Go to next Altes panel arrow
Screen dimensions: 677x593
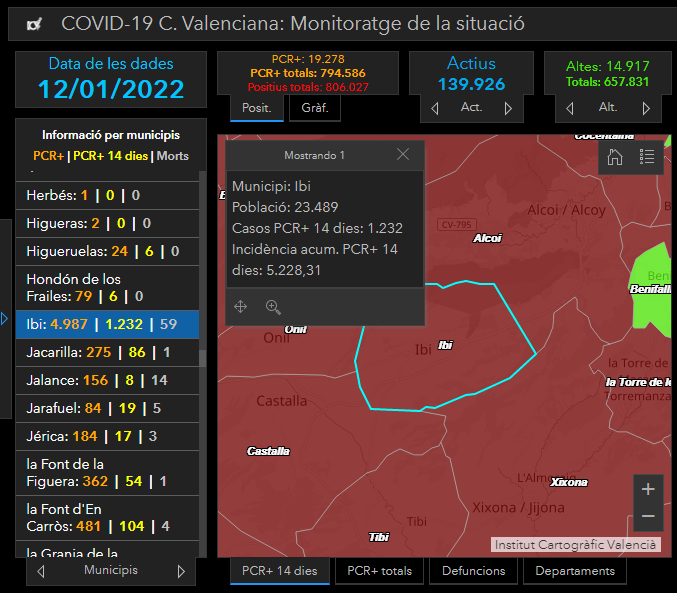646,108
